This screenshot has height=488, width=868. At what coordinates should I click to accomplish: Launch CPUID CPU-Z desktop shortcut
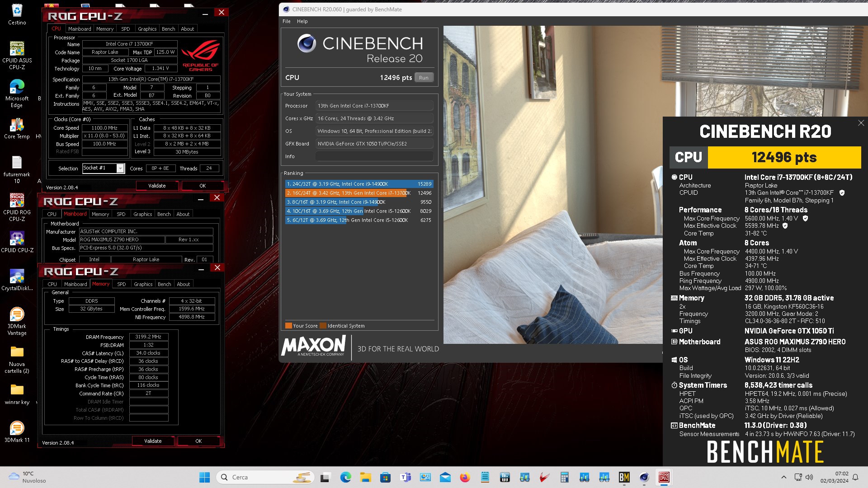point(17,242)
